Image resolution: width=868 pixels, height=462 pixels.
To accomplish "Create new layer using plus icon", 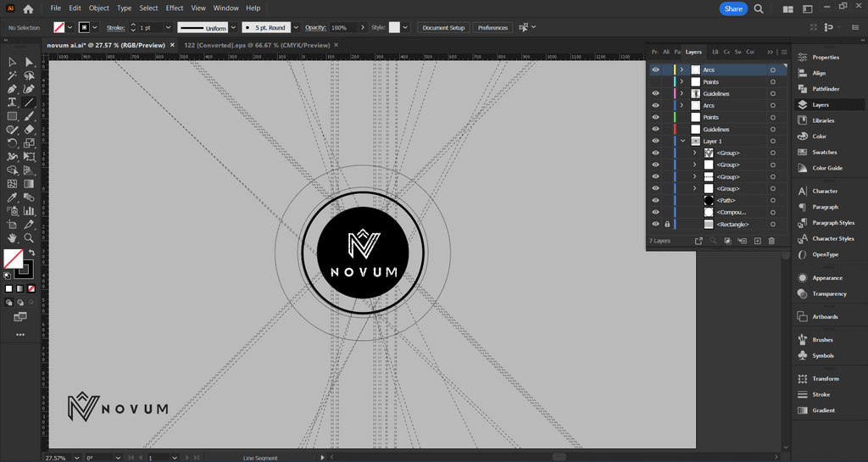I will (x=757, y=241).
